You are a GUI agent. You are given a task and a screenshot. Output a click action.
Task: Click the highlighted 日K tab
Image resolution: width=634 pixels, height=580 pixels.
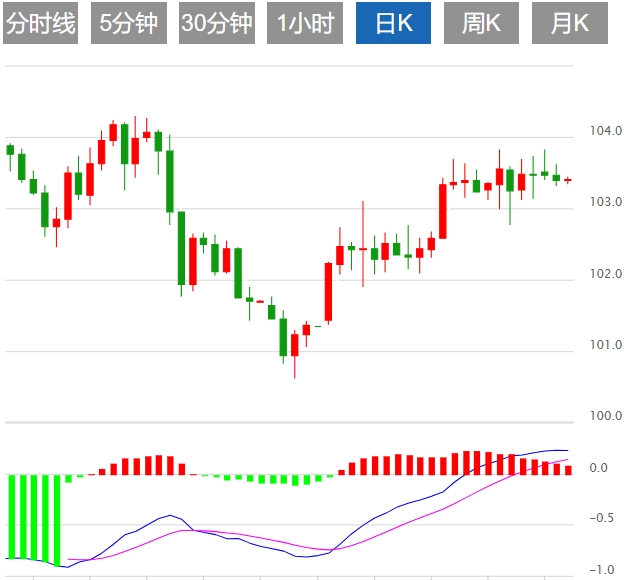[393, 23]
